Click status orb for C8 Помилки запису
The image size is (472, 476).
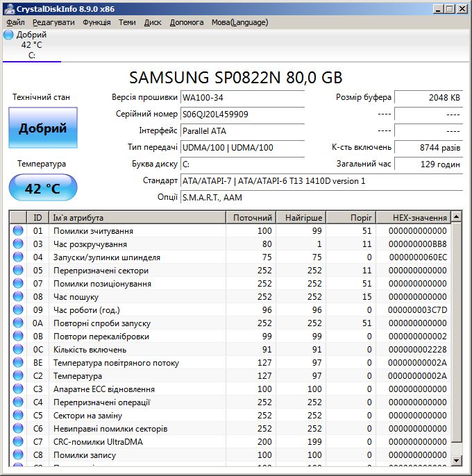click(18, 454)
